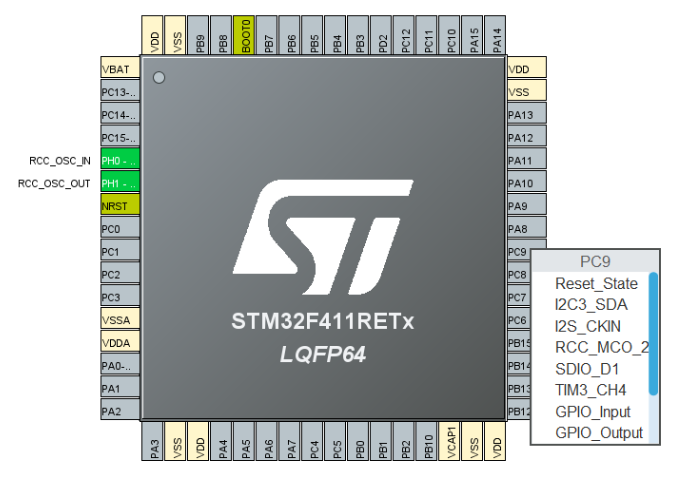This screenshot has width=696, height=496.
Task: Select pin PC12
Action: tap(403, 35)
